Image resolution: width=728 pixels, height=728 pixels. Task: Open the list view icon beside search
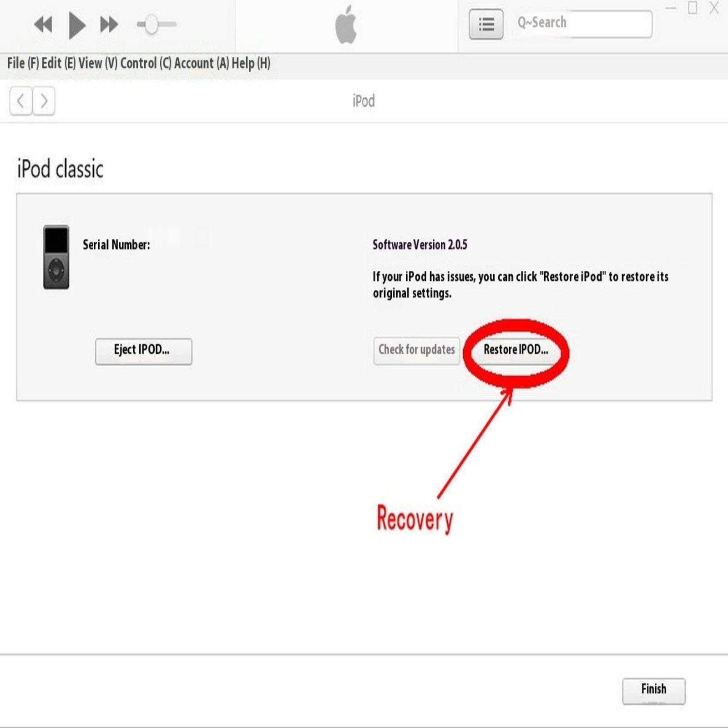[x=486, y=24]
